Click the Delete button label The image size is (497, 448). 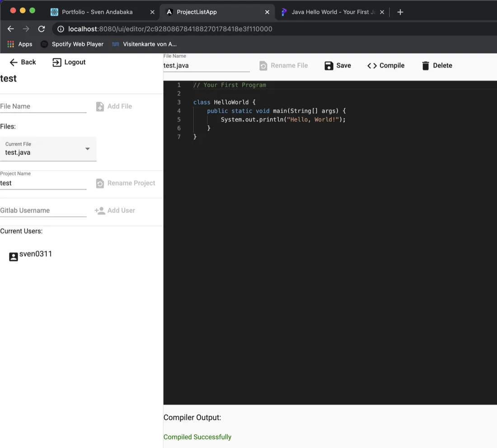pos(442,65)
